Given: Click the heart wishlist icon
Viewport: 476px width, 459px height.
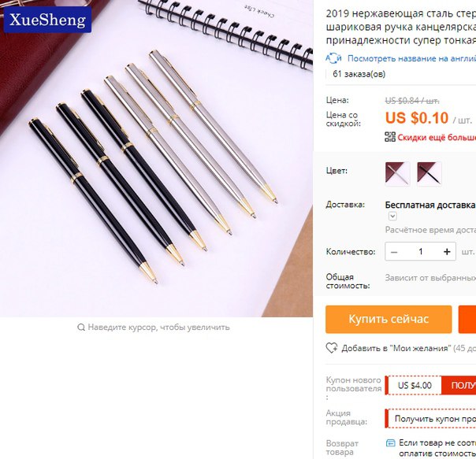Looking at the screenshot, I should 332,348.
